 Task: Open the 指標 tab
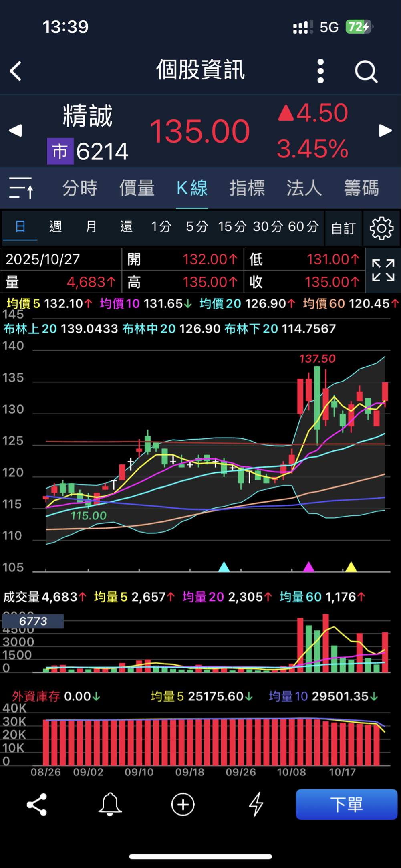pyautogui.click(x=247, y=188)
